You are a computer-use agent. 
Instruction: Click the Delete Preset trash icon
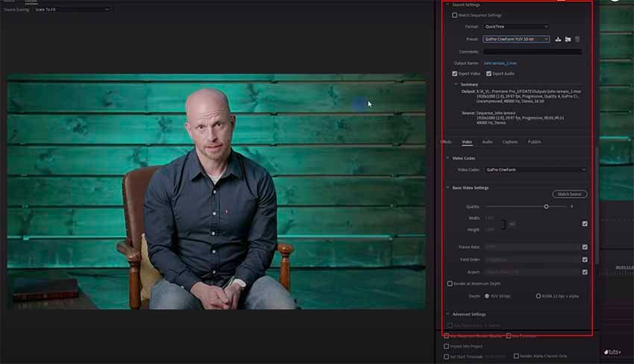pos(577,39)
